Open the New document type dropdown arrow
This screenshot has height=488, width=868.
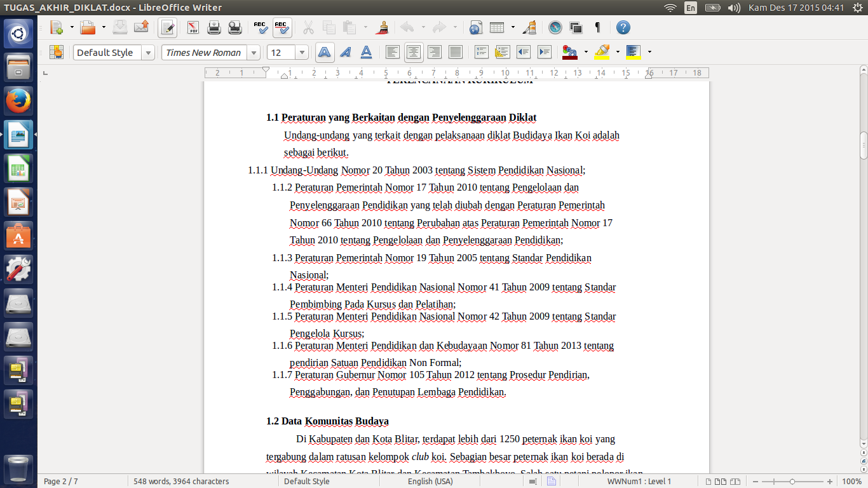click(x=72, y=27)
